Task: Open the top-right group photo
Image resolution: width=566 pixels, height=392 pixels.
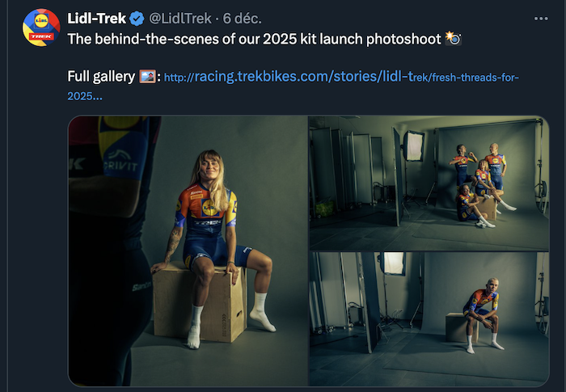Action: 429,182
